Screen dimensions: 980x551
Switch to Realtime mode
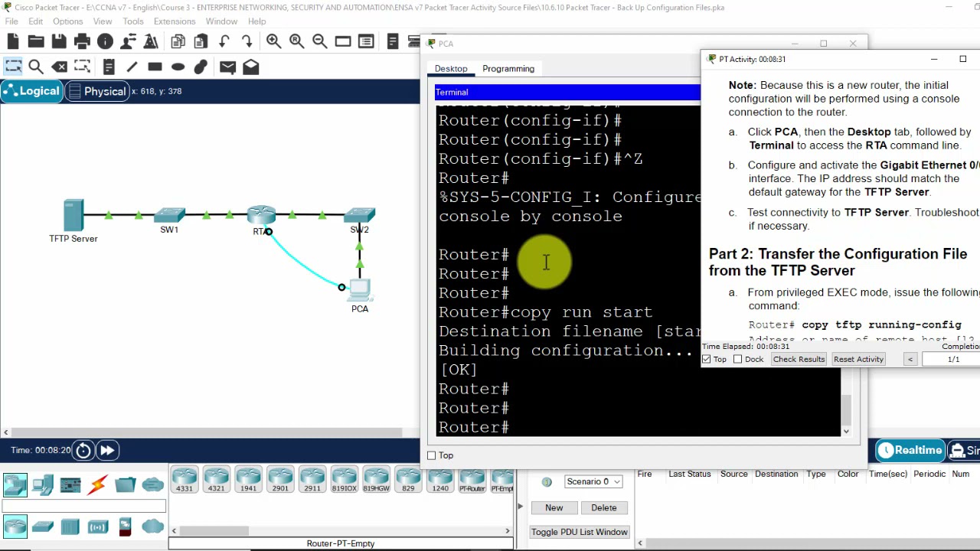coord(910,450)
